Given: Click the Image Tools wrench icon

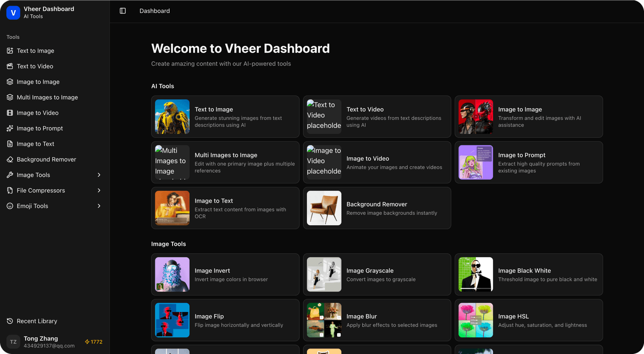Looking at the screenshot, I should click(x=10, y=175).
